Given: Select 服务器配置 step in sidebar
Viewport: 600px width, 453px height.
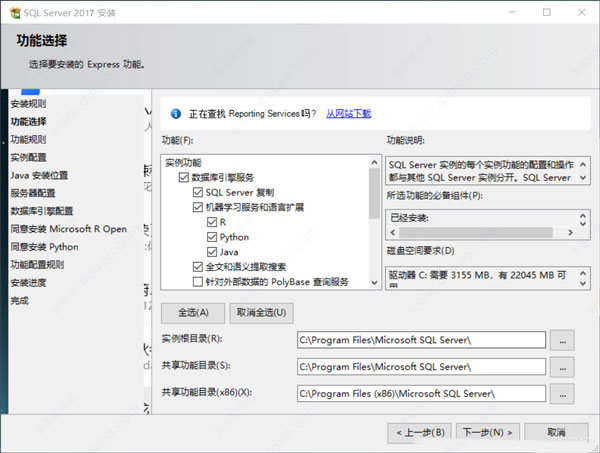Looking at the screenshot, I should tap(33, 193).
